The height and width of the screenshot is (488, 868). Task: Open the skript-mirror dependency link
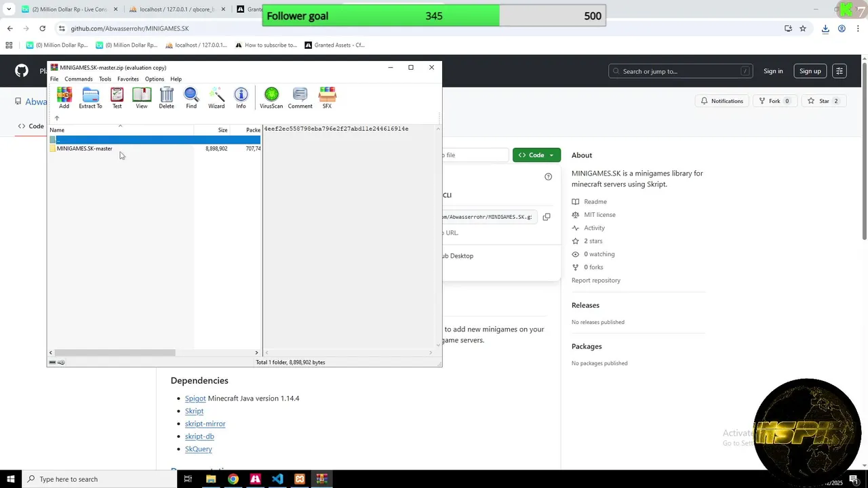[x=205, y=424]
